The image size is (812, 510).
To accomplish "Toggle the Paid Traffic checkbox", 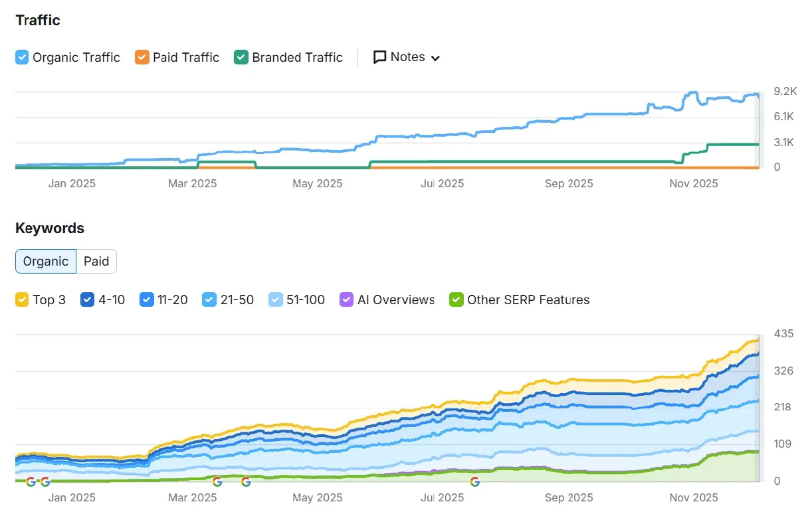I will click(x=142, y=57).
